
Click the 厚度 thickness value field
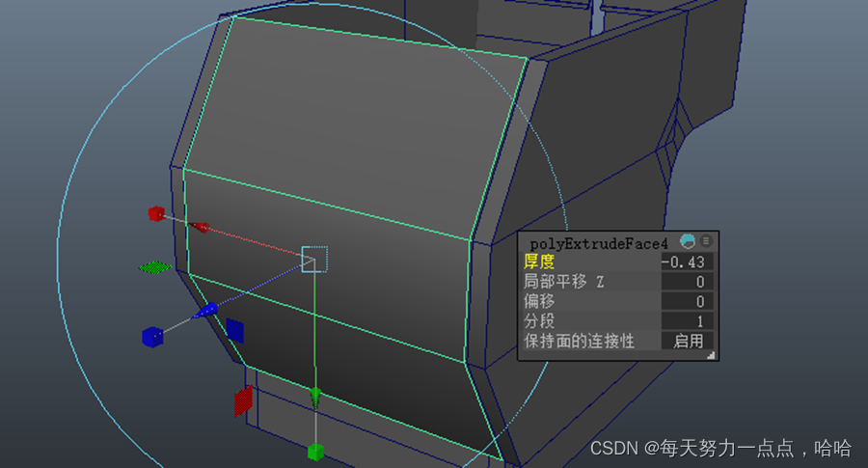pyautogui.click(x=687, y=262)
